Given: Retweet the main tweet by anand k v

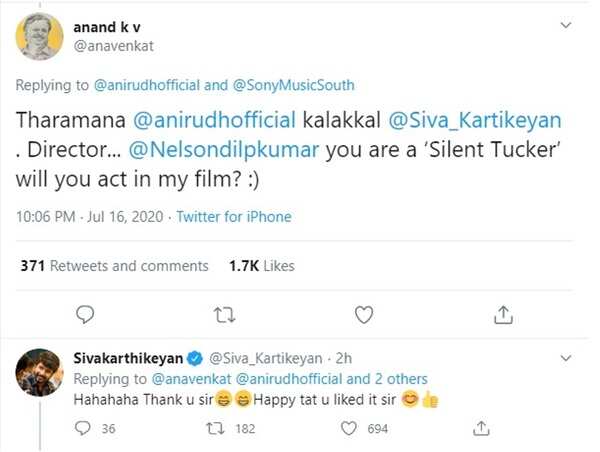Looking at the screenshot, I should pyautogui.click(x=224, y=314).
